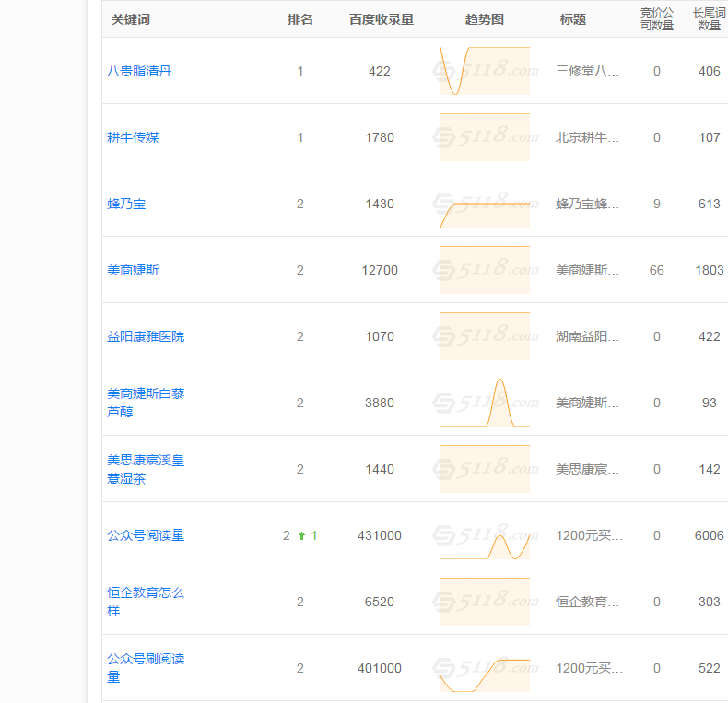Image resolution: width=728 pixels, height=703 pixels.
Task: Click the title 1200元买… in 公众号阅读量 row
Action: 589,535
